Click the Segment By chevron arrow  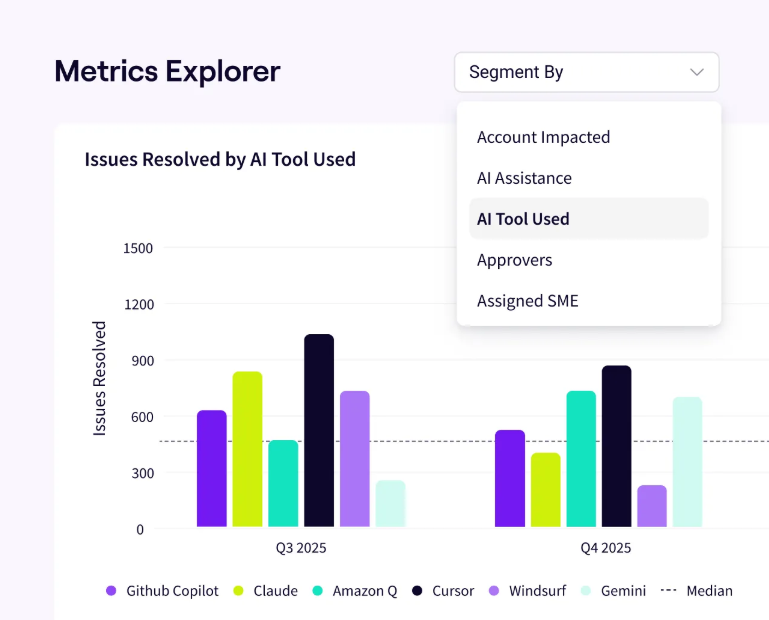pyautogui.click(x=696, y=72)
